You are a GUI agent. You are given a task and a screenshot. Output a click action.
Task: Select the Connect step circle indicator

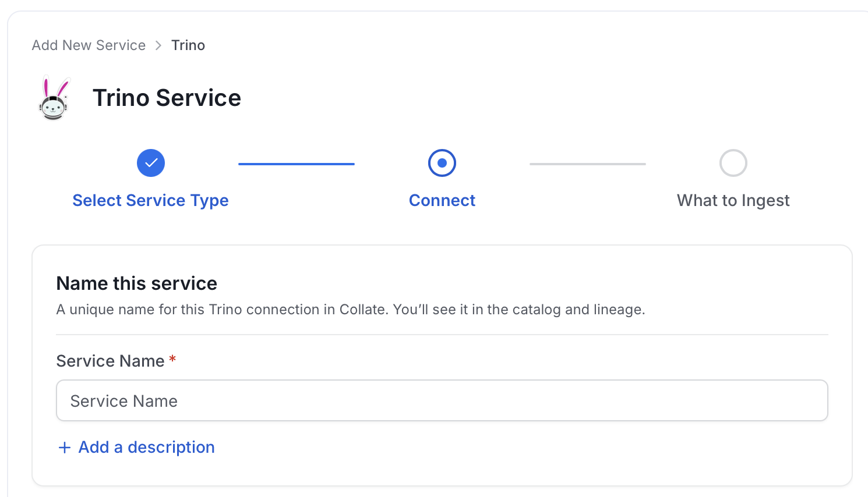click(442, 163)
